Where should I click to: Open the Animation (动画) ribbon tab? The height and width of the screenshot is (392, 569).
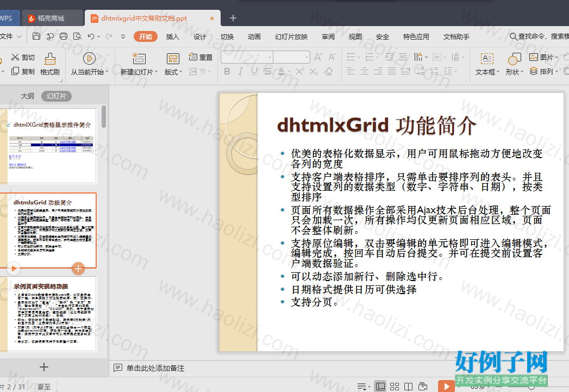click(254, 36)
